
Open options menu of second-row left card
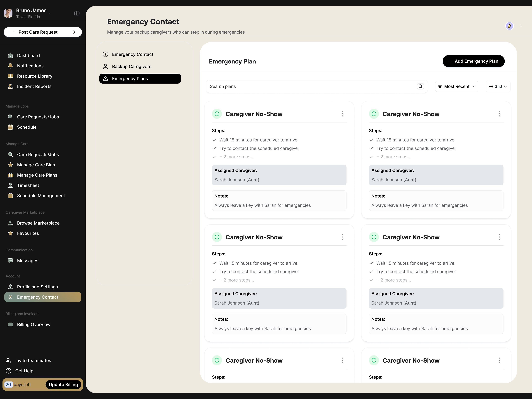pos(343,237)
